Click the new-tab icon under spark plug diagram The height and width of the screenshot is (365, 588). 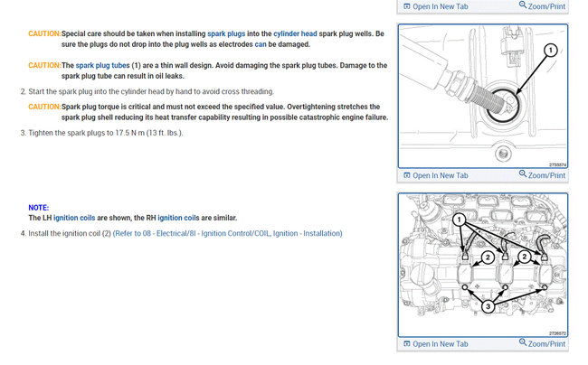(x=407, y=175)
